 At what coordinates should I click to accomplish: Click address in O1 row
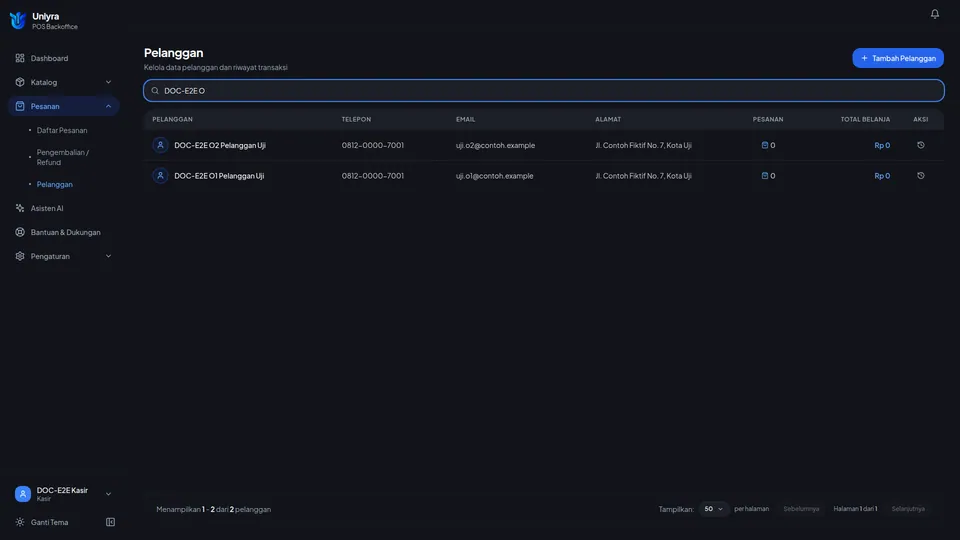(x=643, y=176)
